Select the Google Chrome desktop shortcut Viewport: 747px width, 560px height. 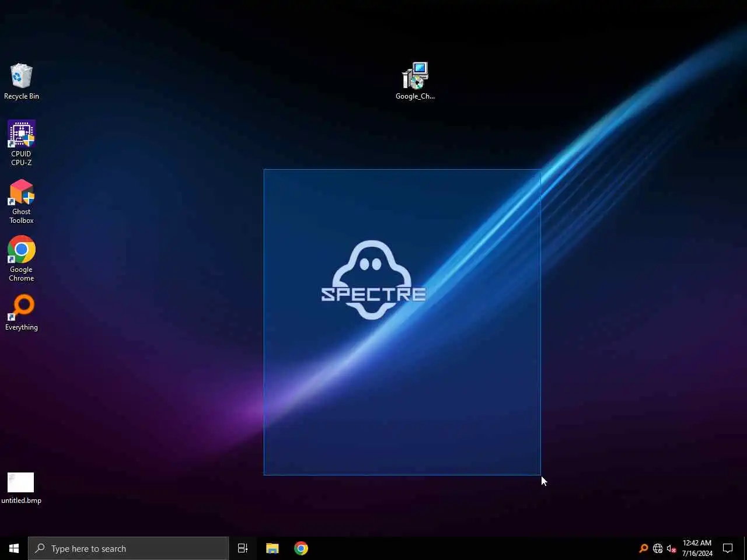21,259
